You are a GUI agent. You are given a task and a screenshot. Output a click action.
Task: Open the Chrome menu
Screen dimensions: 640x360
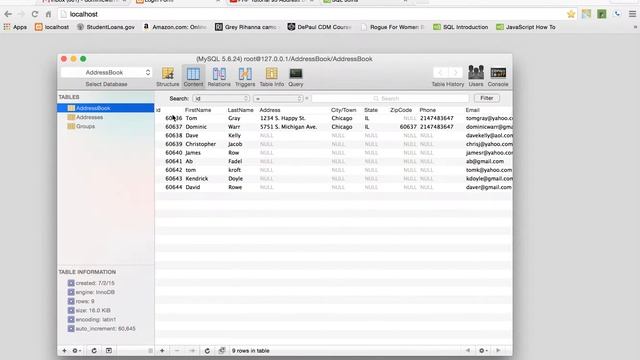632,14
